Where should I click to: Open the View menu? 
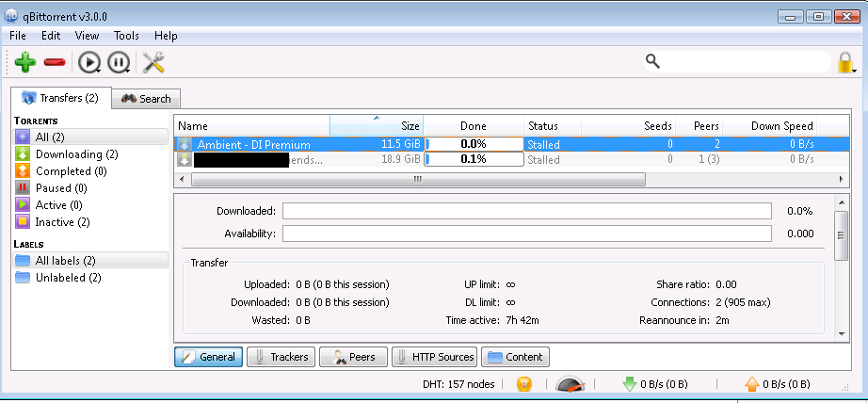[x=87, y=36]
